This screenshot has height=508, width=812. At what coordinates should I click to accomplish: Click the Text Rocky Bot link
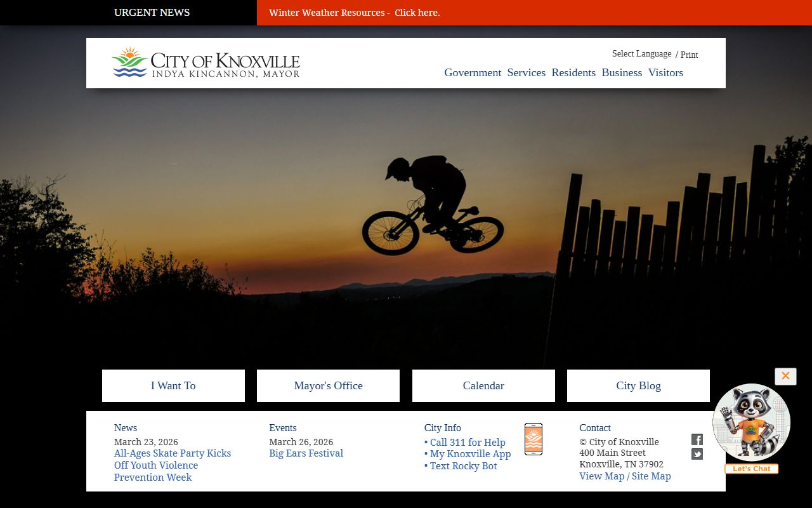point(463,466)
